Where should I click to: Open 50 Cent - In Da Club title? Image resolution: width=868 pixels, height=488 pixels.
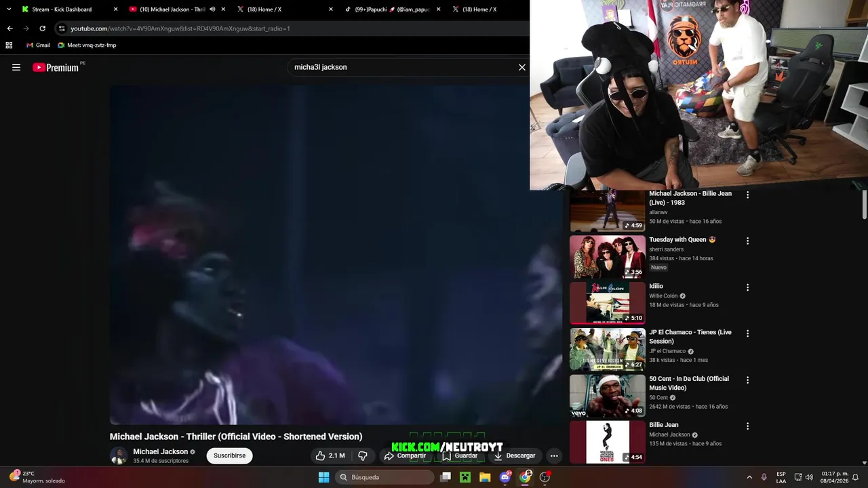[x=689, y=383]
